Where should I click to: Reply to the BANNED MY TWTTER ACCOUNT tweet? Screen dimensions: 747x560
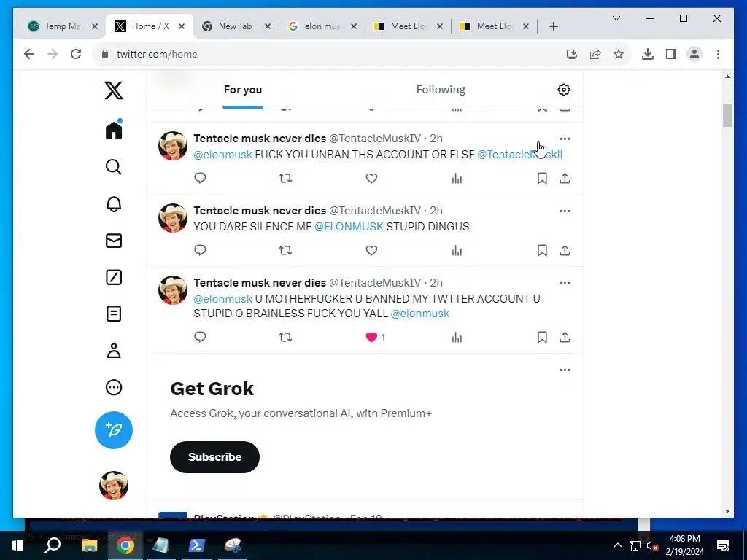[200, 337]
